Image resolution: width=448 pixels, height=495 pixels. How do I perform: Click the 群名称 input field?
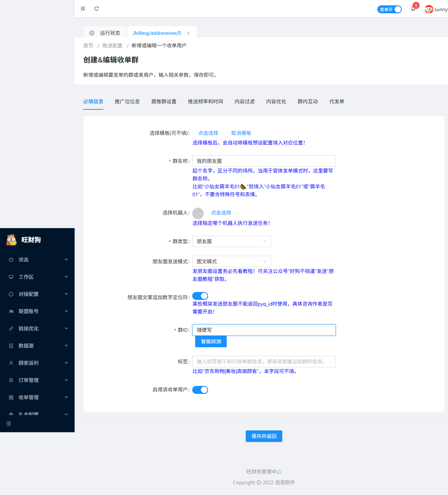(264, 161)
